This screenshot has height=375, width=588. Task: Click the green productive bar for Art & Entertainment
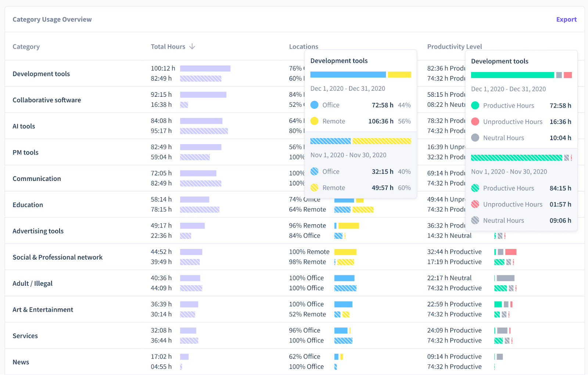point(498,304)
